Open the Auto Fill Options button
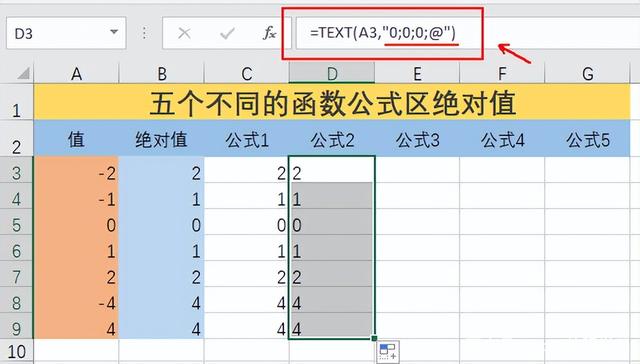Viewport: 640px width, 364px height. coord(387,352)
